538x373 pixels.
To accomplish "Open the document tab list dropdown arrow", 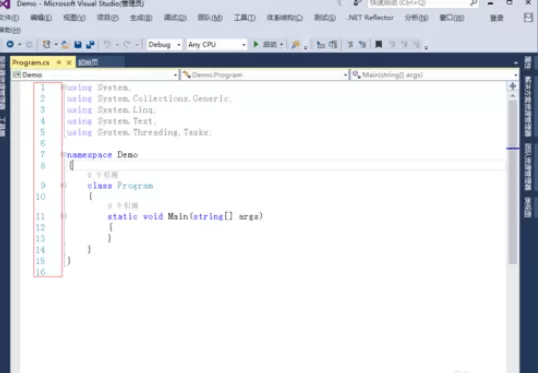I will pos(516,63).
